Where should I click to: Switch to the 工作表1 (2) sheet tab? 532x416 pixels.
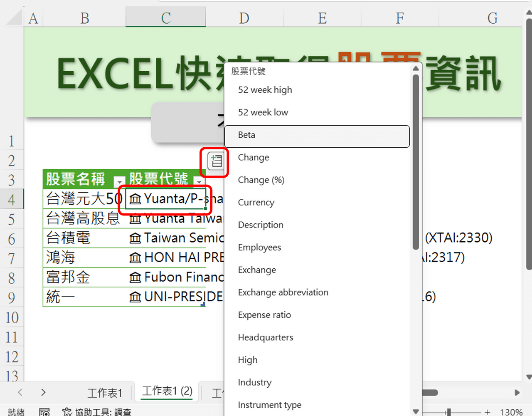[167, 391]
